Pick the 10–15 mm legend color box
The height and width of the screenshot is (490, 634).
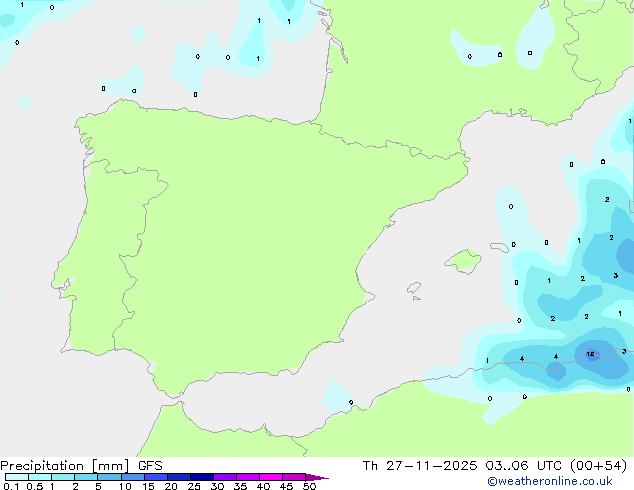(x=133, y=477)
